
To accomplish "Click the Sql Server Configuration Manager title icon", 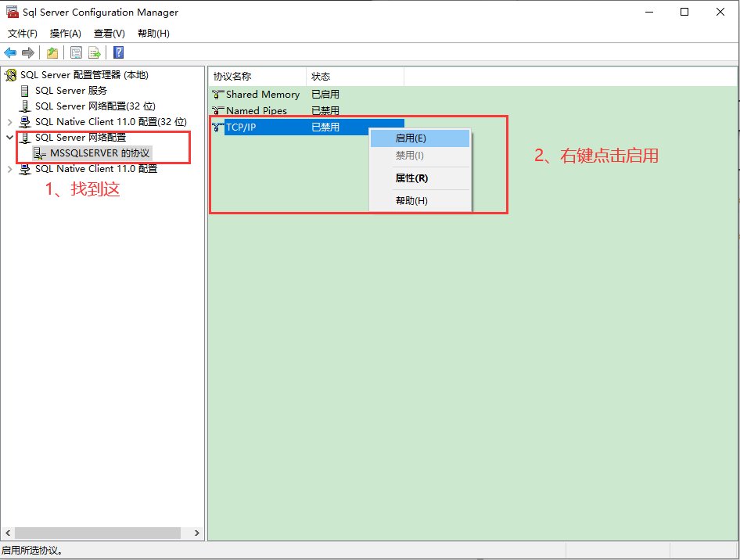I will [x=13, y=12].
